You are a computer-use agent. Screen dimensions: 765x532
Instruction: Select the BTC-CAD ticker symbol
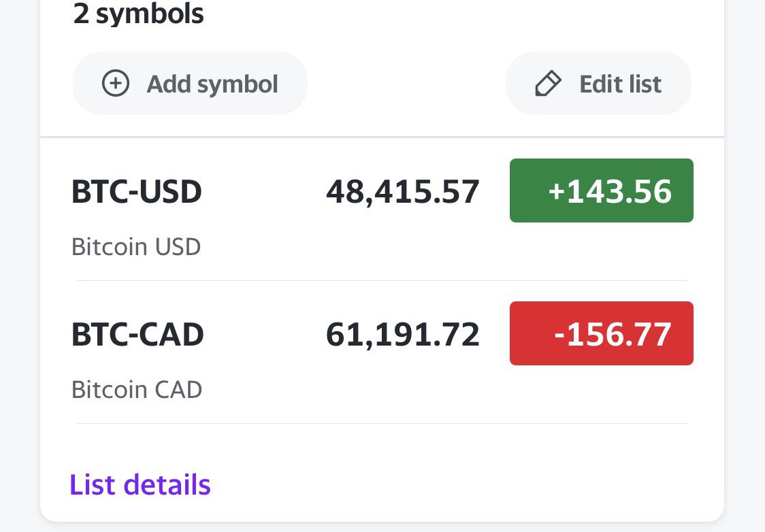[x=137, y=335]
